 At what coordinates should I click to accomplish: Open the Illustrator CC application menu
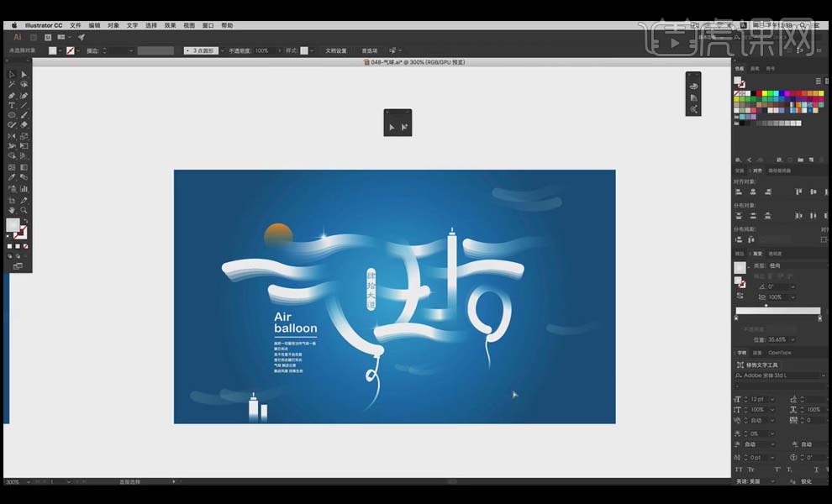point(44,25)
